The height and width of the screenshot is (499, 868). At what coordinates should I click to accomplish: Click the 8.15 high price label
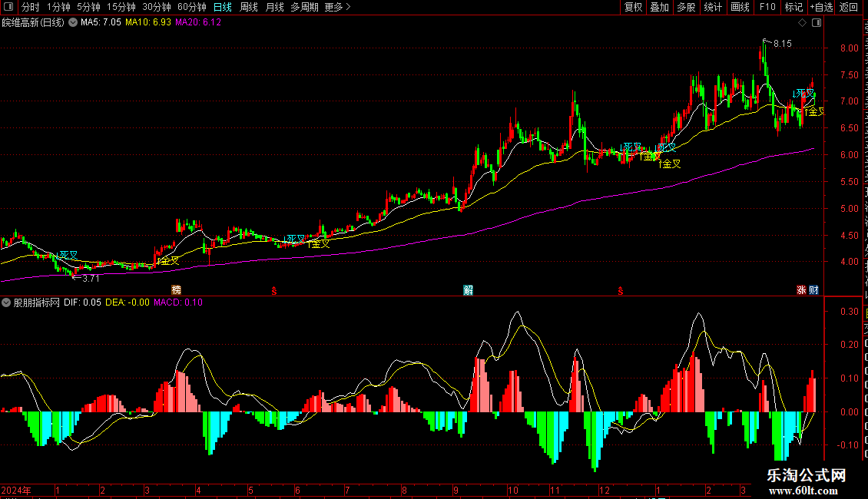(x=783, y=44)
